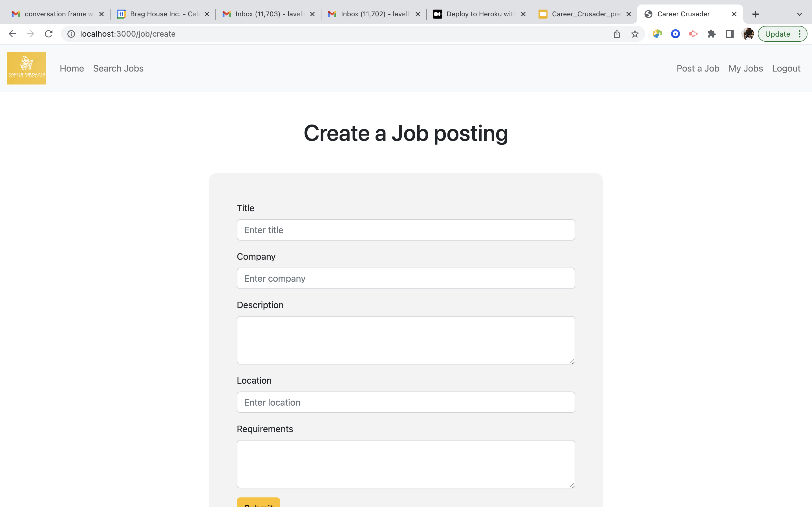Click the Chrome profile avatar
This screenshot has width=812, height=507.
click(x=748, y=34)
